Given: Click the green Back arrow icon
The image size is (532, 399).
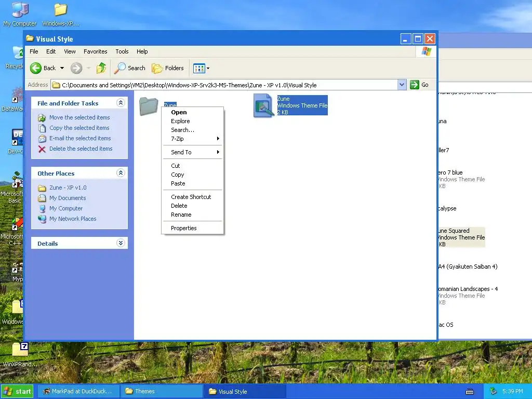Looking at the screenshot, I should coord(36,68).
